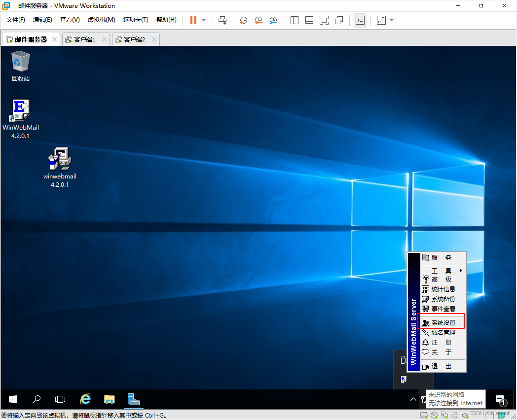Click WinWebMail tray icon in overflow
This screenshot has height=420, width=517.
point(403,380)
